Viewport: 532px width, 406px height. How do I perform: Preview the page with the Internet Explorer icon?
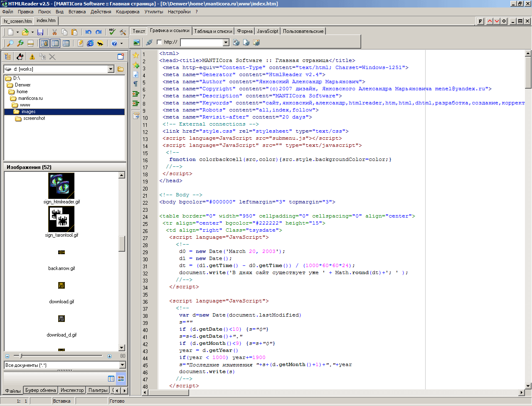click(x=90, y=43)
